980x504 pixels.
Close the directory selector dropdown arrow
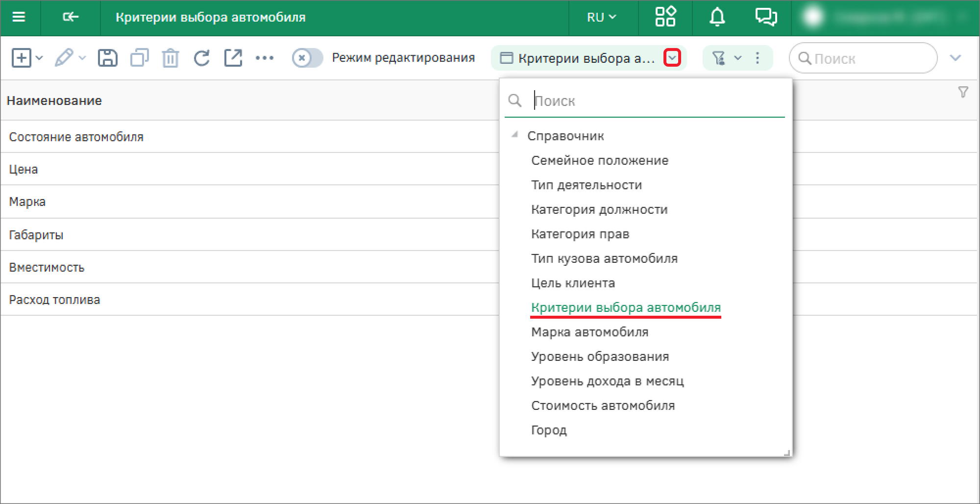click(672, 58)
